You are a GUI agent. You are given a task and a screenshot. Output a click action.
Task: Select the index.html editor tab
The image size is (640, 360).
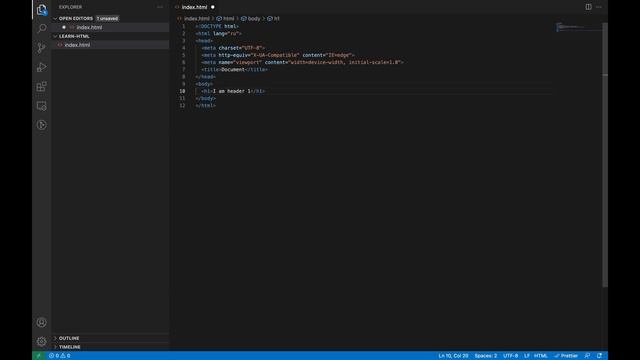[x=195, y=7]
